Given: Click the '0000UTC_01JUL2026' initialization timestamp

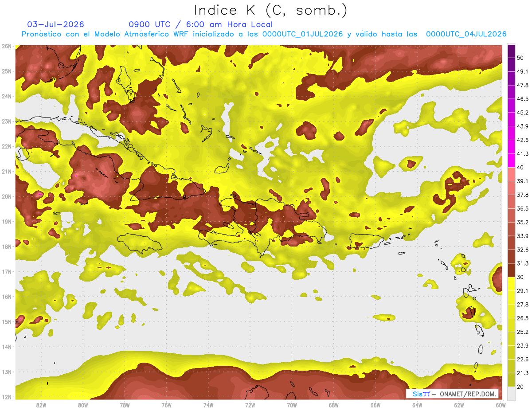Looking at the screenshot, I should tap(302, 34).
